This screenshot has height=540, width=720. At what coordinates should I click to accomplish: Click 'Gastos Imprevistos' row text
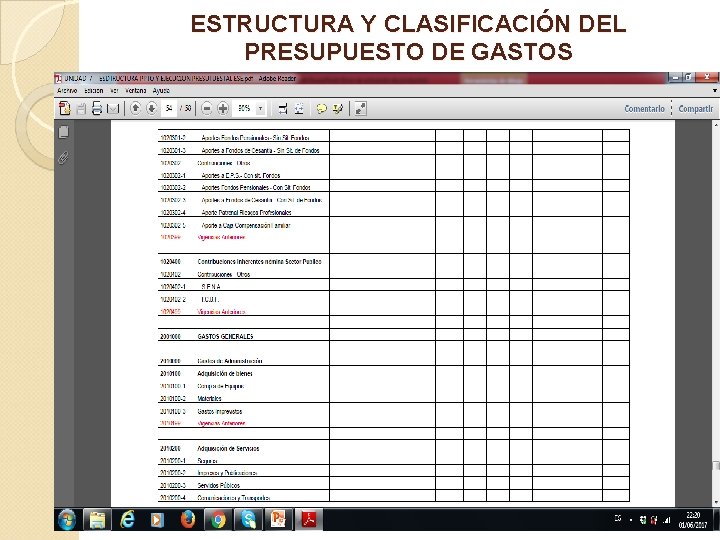219,411
